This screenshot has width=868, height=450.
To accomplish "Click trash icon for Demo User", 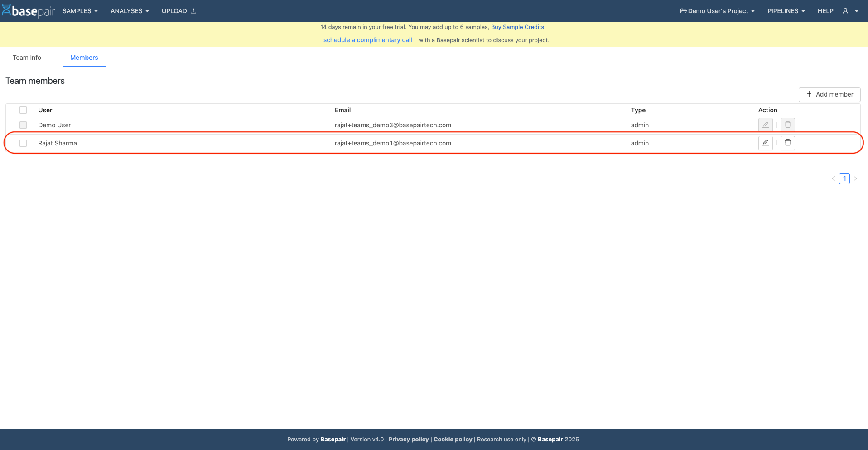I will point(787,125).
